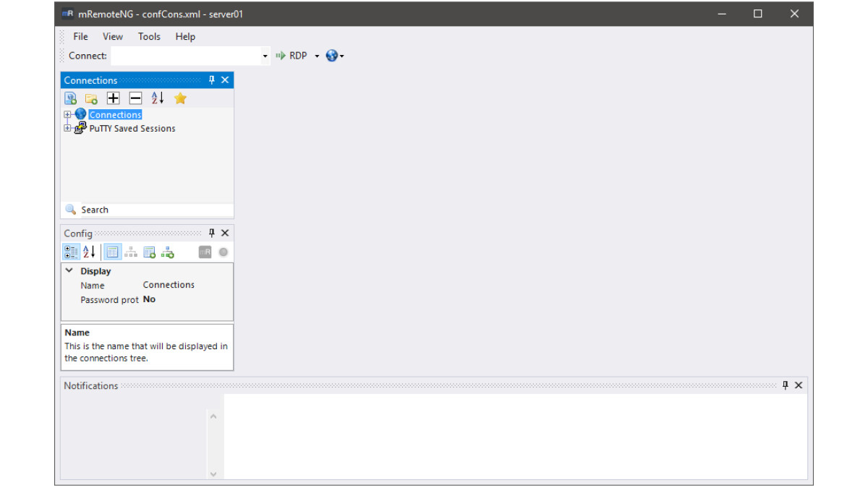Screen dimensions: 868x488
Task: Expand the Connections root tree node
Action: point(67,115)
